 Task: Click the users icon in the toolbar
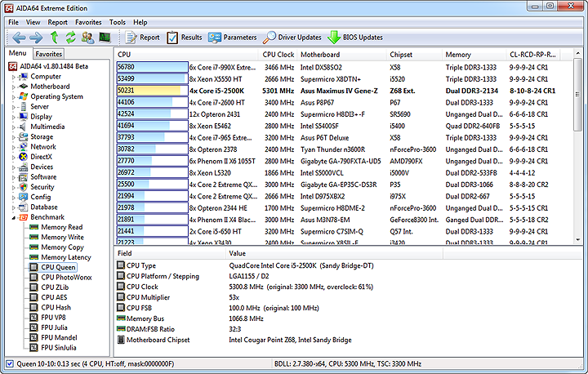[87, 38]
